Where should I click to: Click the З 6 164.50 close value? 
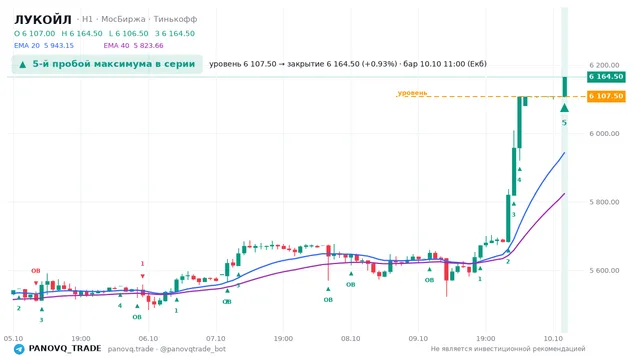(175, 33)
